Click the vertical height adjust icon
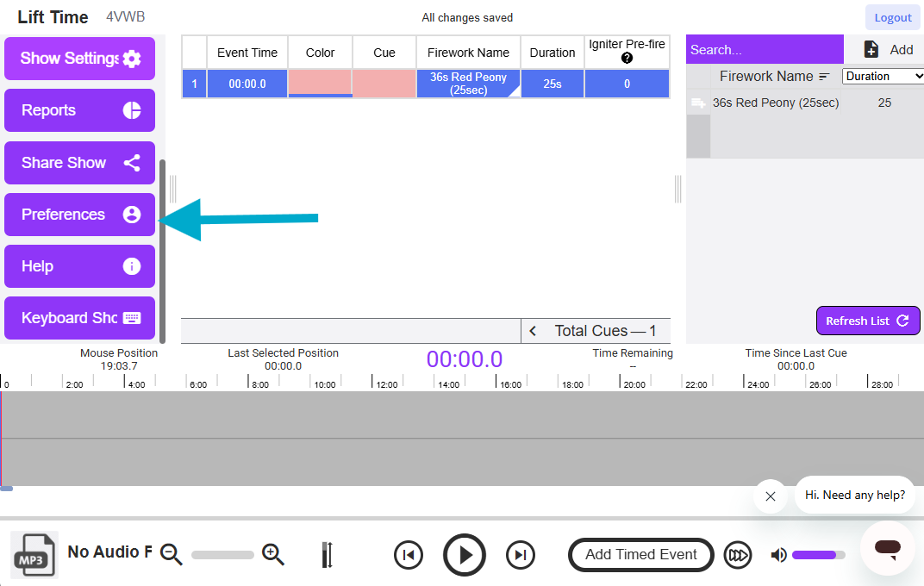 click(x=327, y=554)
